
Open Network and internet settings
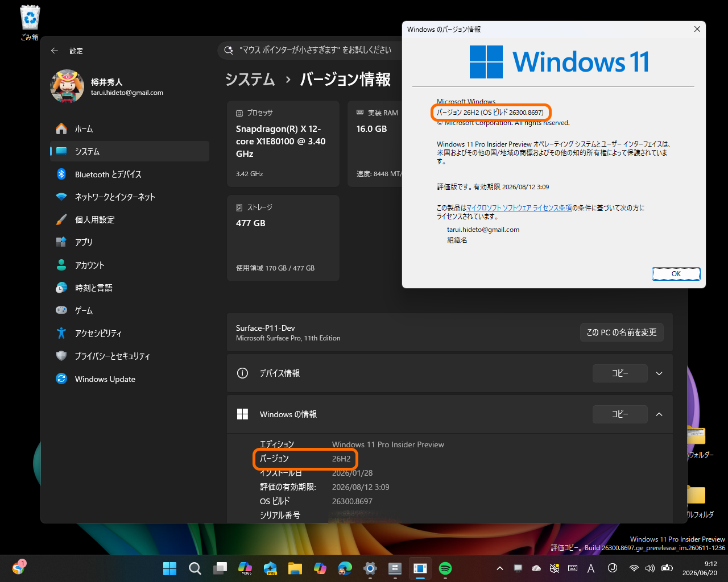point(130,197)
